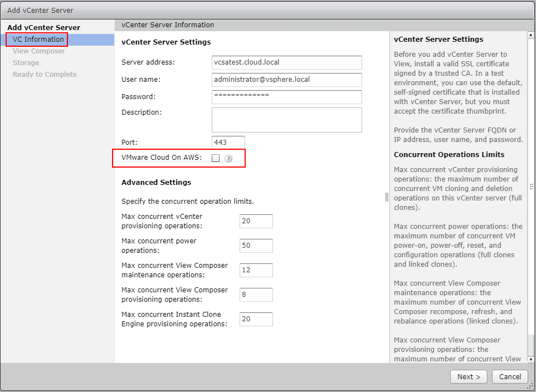This screenshot has width=536, height=392.
Task: Click the Max concurrent power operations field
Action: click(256, 246)
